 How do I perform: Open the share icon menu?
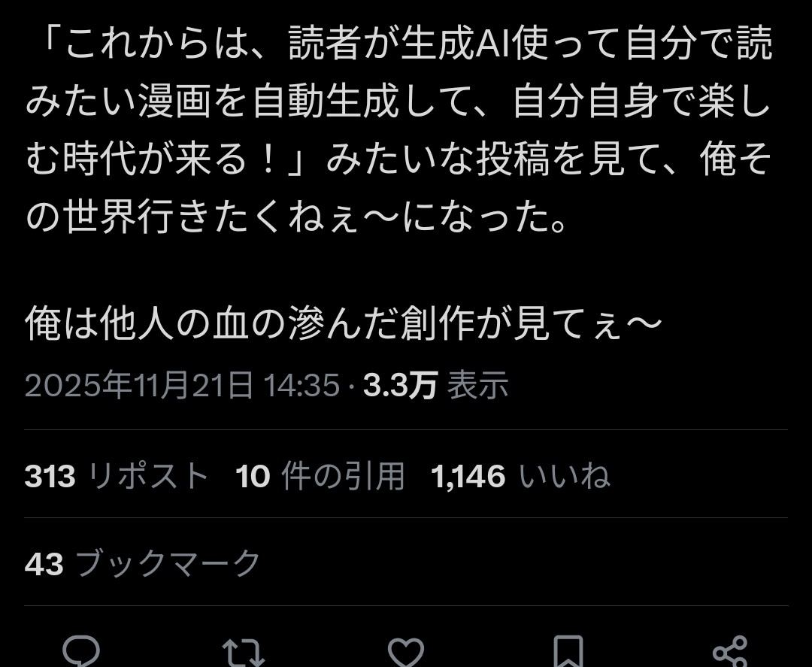click(x=730, y=651)
